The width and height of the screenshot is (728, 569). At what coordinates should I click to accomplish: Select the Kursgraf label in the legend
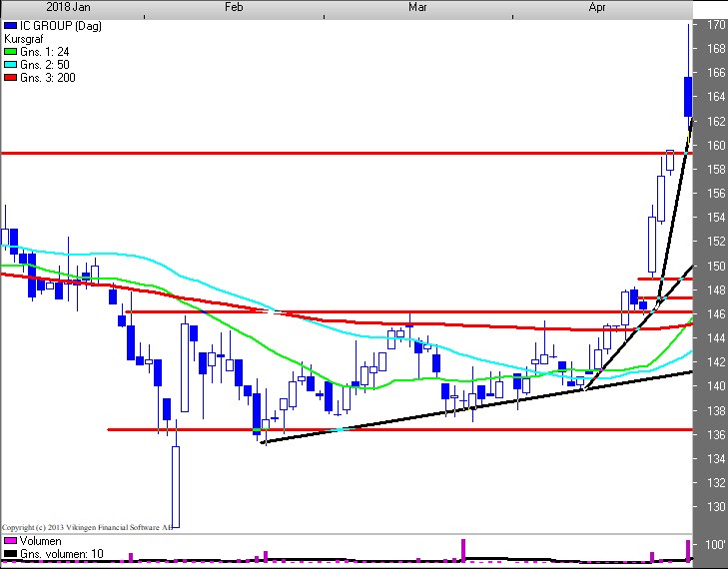coord(25,38)
